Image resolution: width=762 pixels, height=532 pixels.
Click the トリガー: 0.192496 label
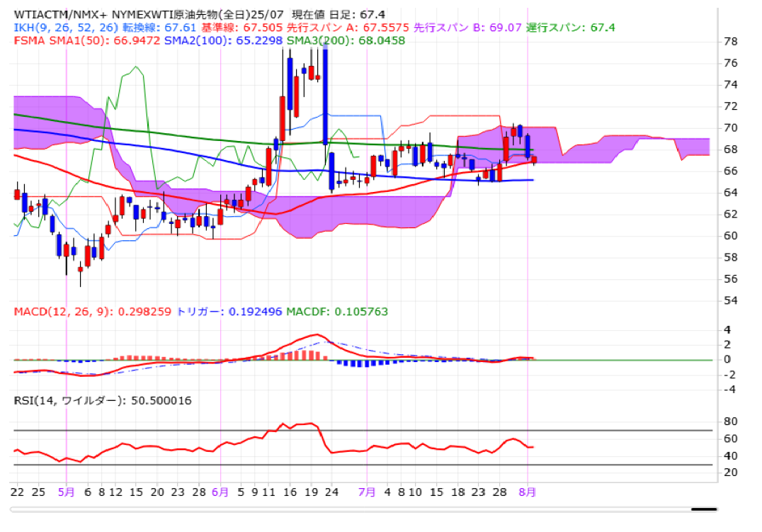tap(229, 312)
